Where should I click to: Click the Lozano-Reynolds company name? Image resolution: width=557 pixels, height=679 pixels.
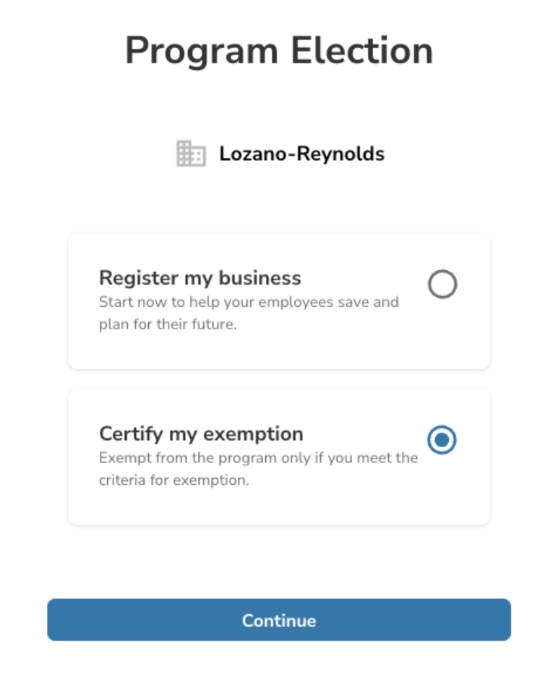(302, 154)
